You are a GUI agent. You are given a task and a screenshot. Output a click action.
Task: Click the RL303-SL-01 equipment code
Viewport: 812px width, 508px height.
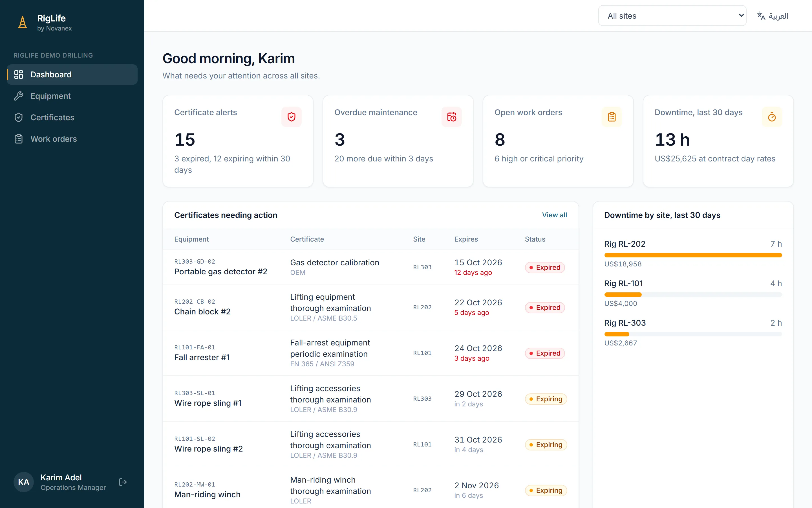point(195,393)
